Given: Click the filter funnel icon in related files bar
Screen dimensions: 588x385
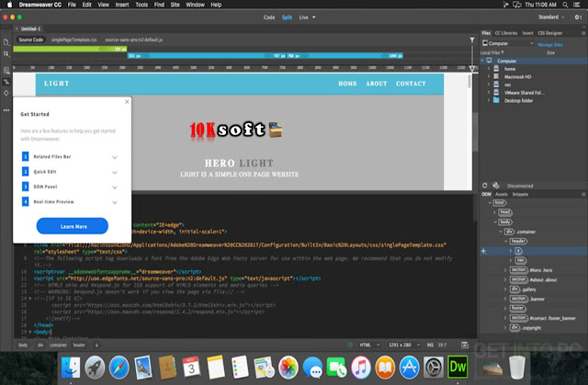Looking at the screenshot, I should coord(472,40).
